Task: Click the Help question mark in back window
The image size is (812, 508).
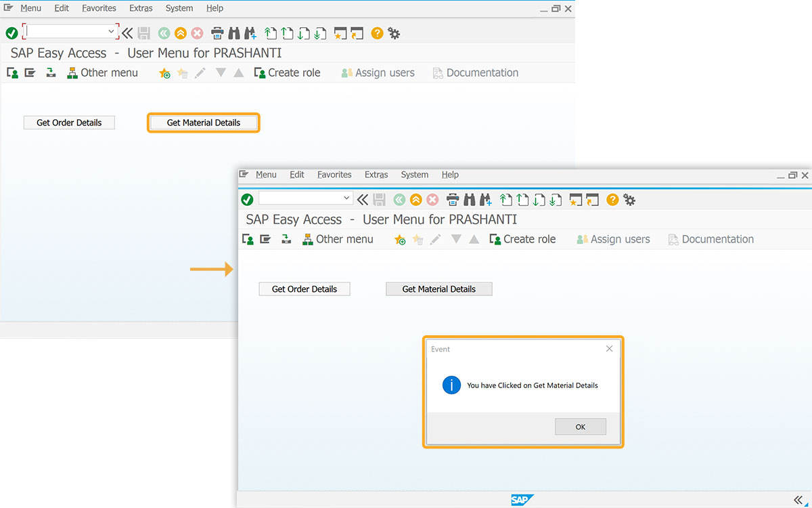Action: [377, 33]
